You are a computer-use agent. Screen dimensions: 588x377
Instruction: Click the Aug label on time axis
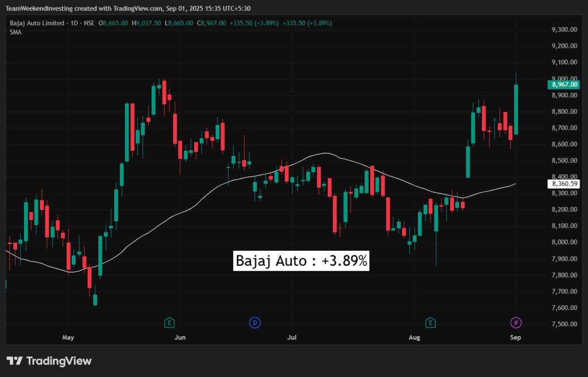point(415,337)
